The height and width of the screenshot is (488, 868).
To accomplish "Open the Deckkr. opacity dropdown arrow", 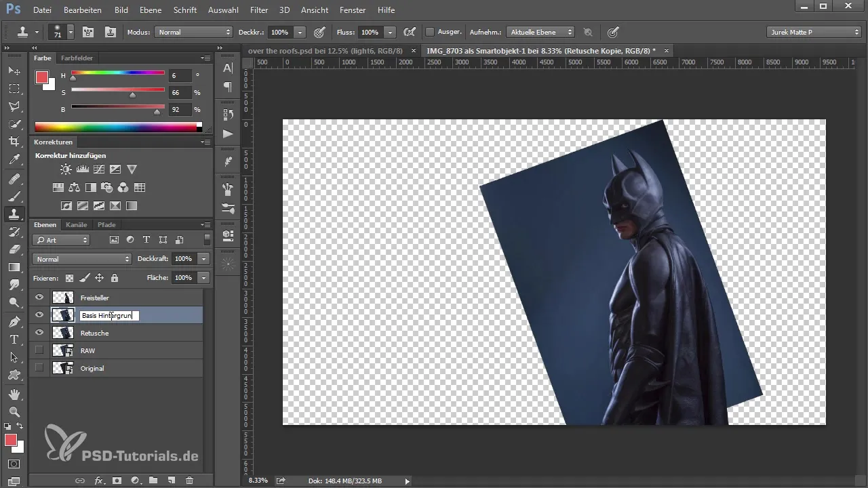I will pos(300,32).
